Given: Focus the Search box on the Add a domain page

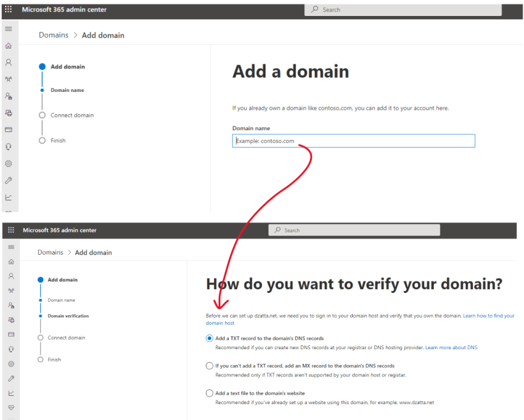Looking at the screenshot, I should (403, 10).
